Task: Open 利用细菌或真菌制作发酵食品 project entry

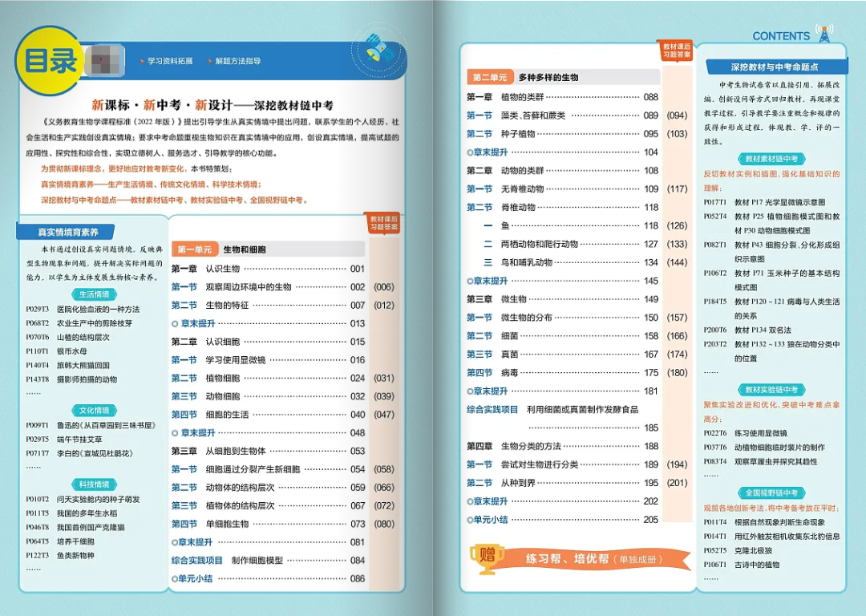Action: 562,418
